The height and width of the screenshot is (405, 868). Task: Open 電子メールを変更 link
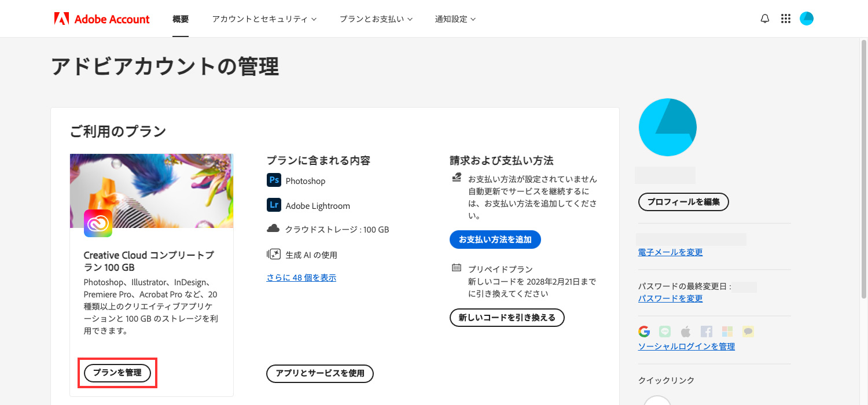pyautogui.click(x=670, y=252)
